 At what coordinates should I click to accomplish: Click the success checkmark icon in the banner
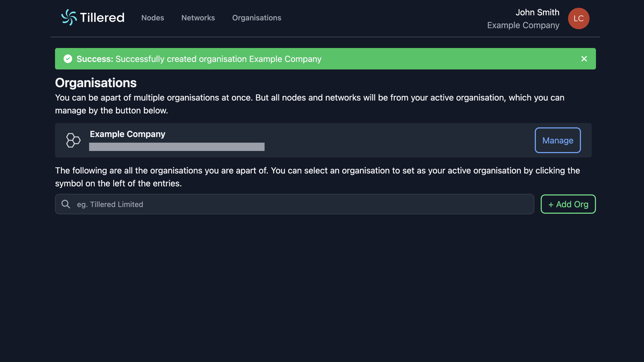coord(68,59)
